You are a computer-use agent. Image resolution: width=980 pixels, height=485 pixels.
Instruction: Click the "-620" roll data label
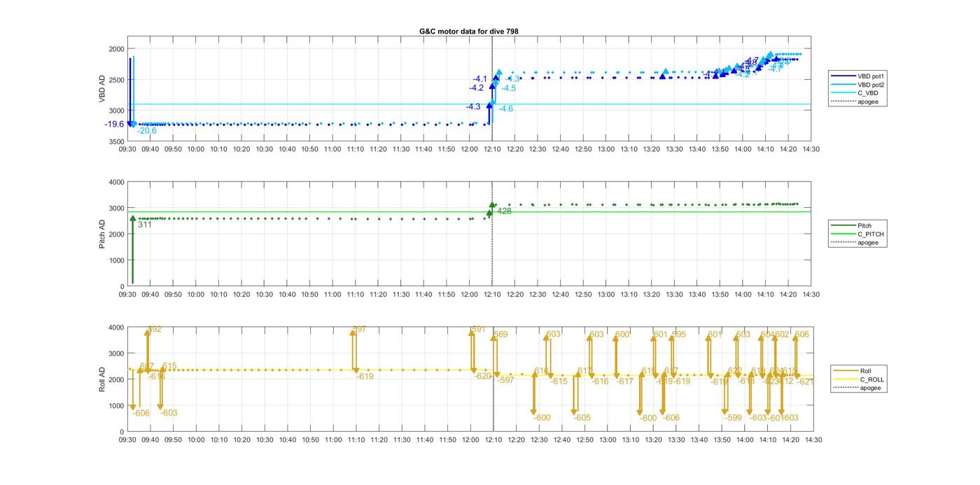tap(483, 377)
